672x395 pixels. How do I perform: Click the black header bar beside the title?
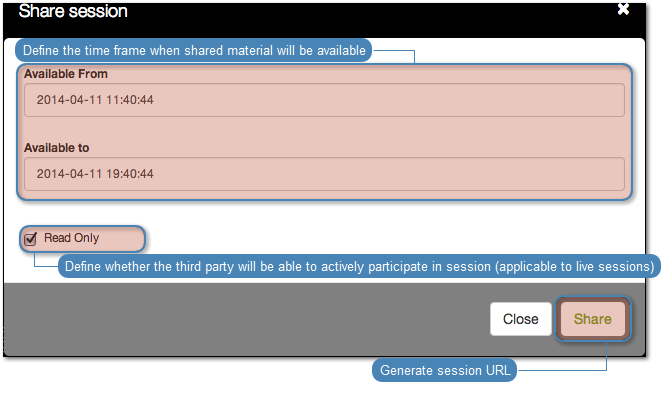click(x=369, y=19)
